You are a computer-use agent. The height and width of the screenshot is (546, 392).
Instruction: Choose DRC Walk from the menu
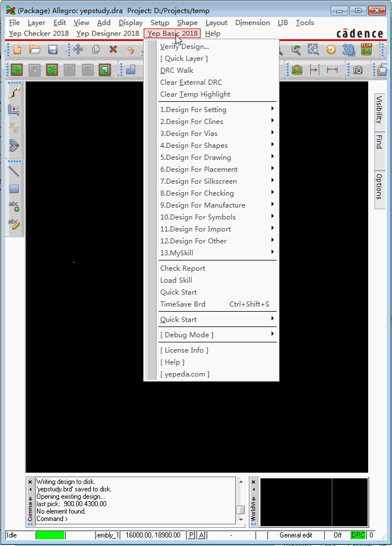218,71
